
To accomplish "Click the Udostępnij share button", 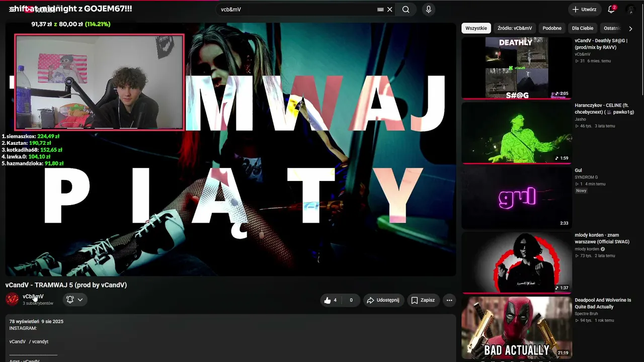I will click(383, 300).
